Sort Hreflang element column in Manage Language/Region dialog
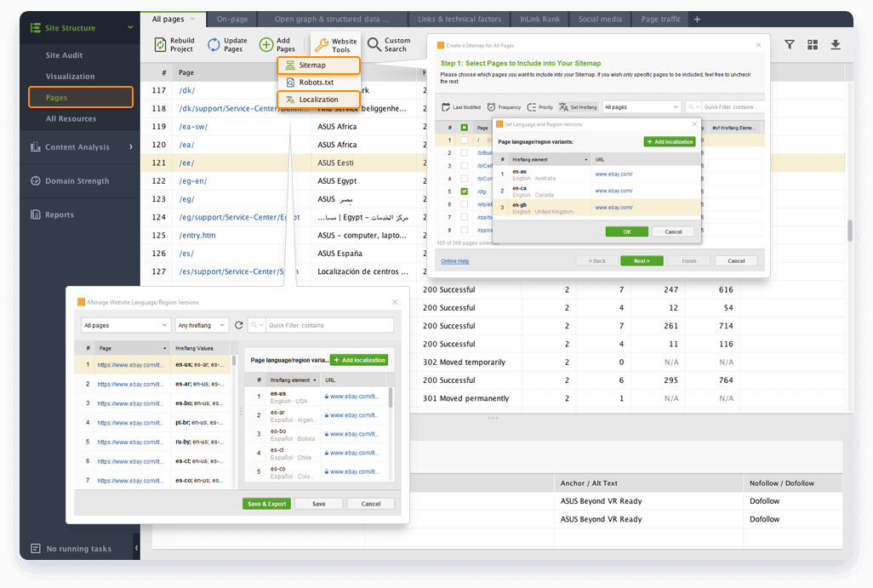 (x=293, y=380)
